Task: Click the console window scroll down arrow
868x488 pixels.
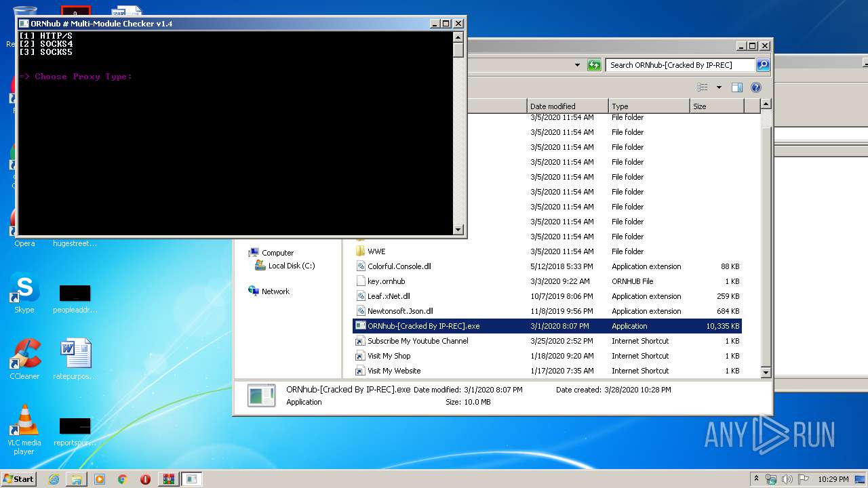Action: 458,230
